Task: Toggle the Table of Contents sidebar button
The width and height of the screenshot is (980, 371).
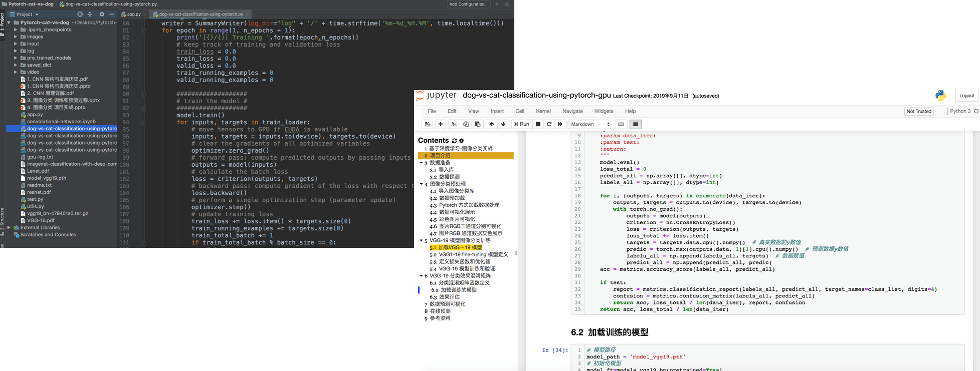Action: point(636,124)
